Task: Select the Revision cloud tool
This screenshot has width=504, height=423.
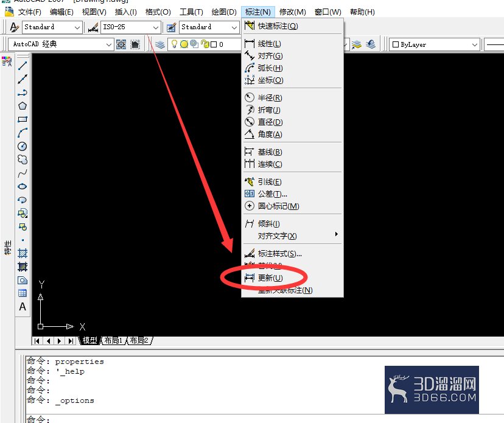Action: 23,159
